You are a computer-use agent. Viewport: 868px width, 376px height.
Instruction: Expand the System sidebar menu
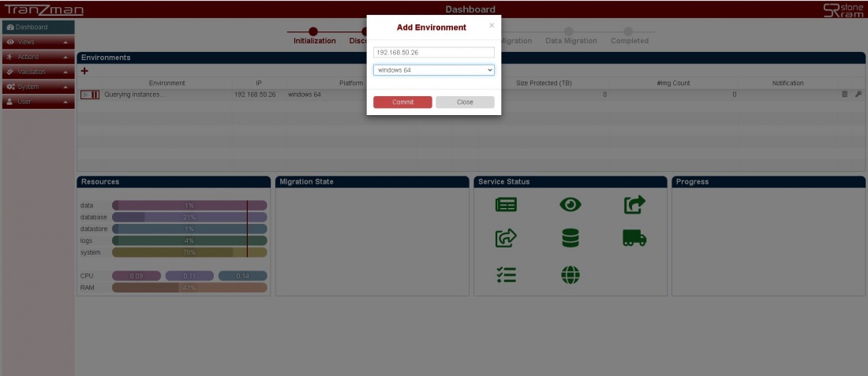pos(38,87)
